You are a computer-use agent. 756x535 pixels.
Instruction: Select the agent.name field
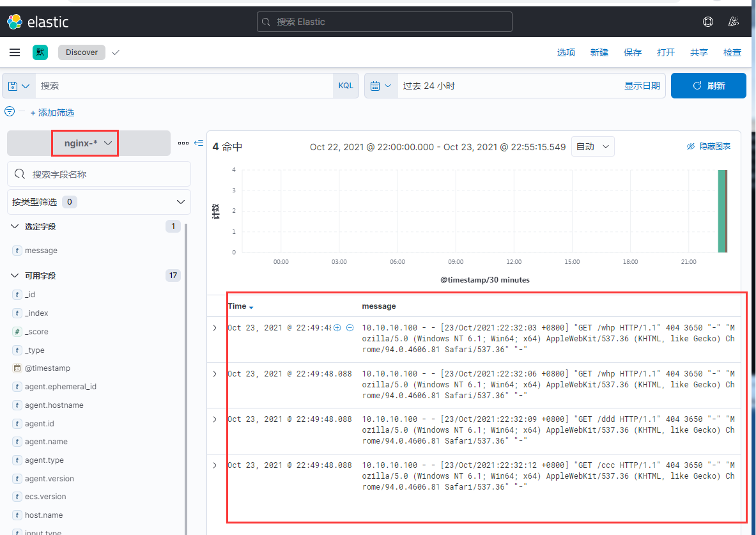pyautogui.click(x=46, y=442)
